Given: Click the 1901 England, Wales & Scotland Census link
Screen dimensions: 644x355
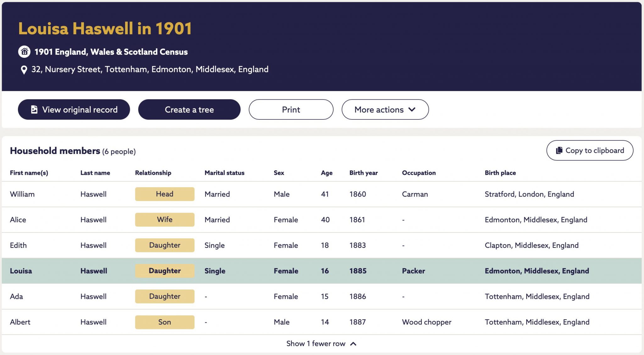Looking at the screenshot, I should tap(111, 52).
